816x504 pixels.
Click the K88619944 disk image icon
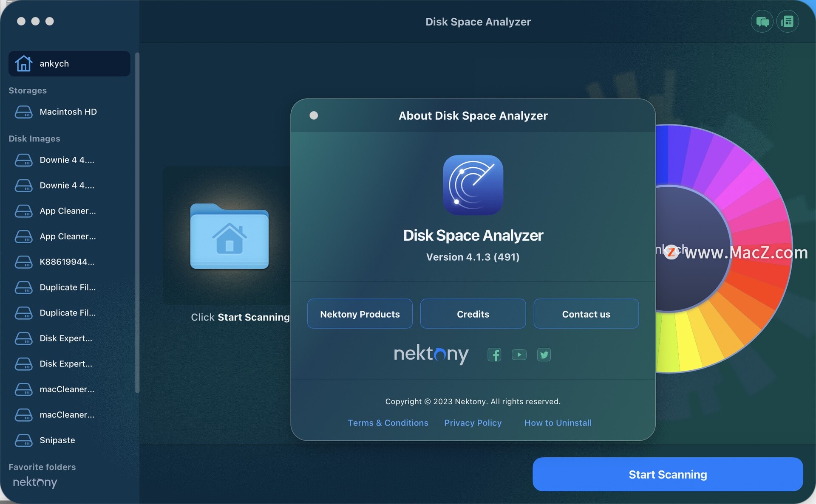tap(23, 262)
